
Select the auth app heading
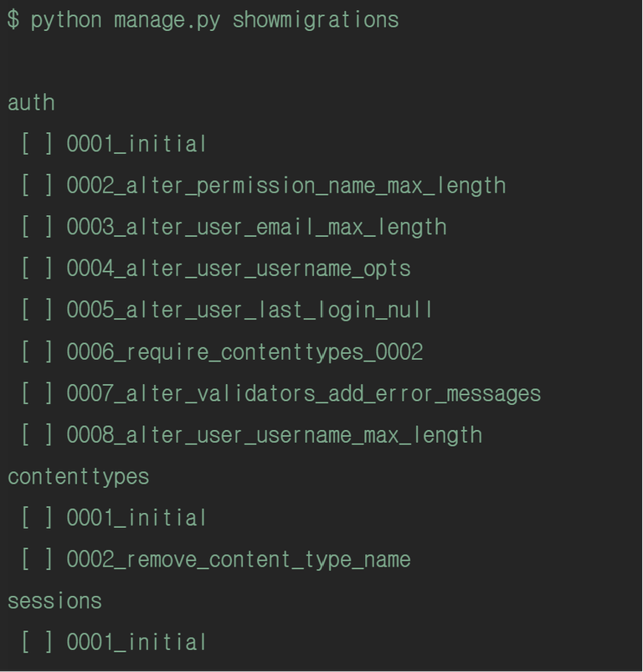tap(31, 103)
